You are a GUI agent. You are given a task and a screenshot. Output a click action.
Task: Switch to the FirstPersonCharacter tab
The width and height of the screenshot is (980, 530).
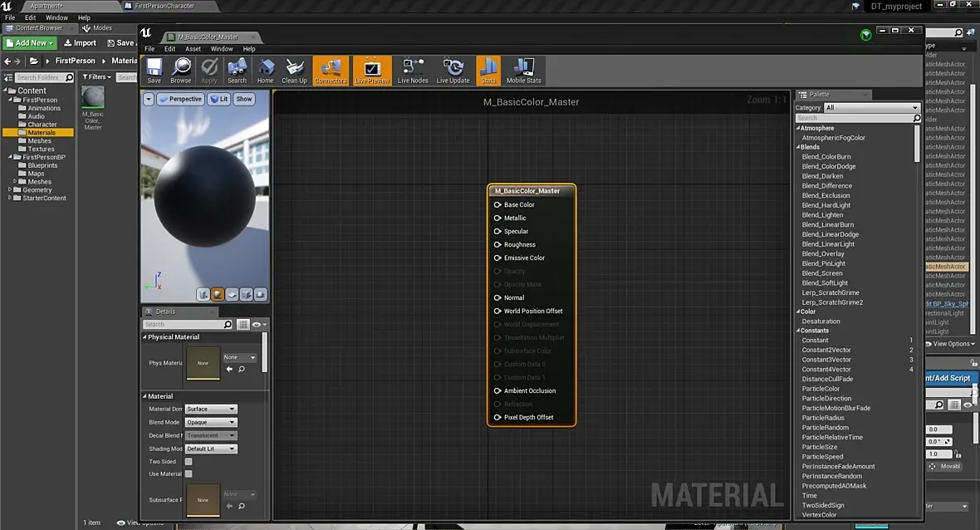[164, 6]
